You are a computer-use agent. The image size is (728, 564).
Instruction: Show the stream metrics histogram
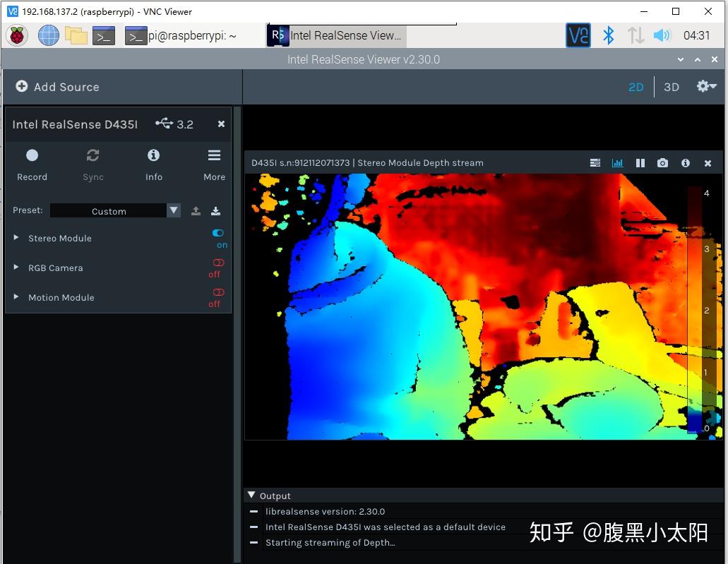point(617,162)
